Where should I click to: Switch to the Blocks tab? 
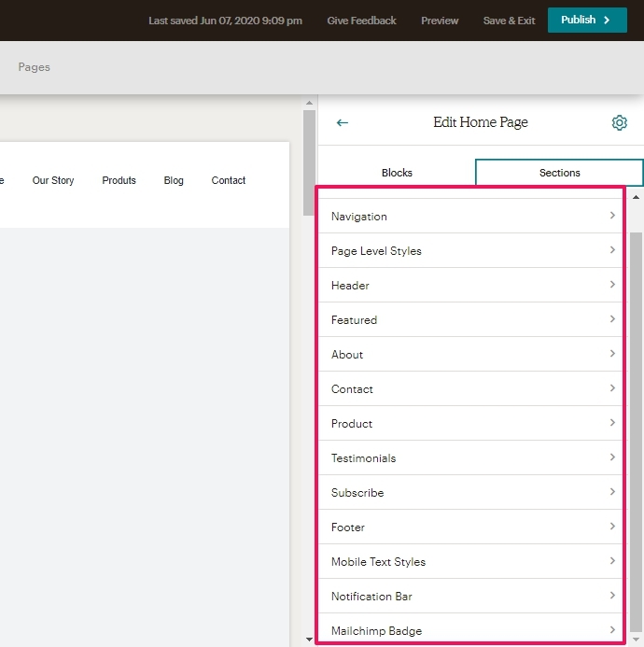397,173
